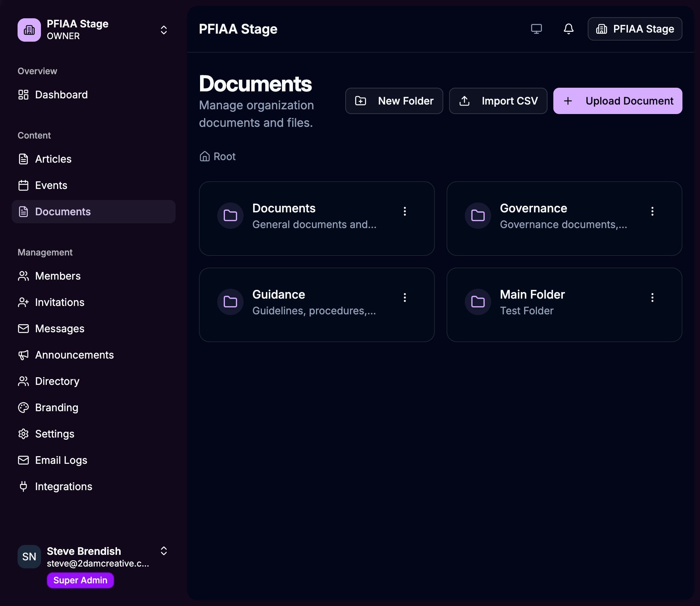This screenshot has width=700, height=606.
Task: Open options menu for Documents folder
Action: [405, 211]
